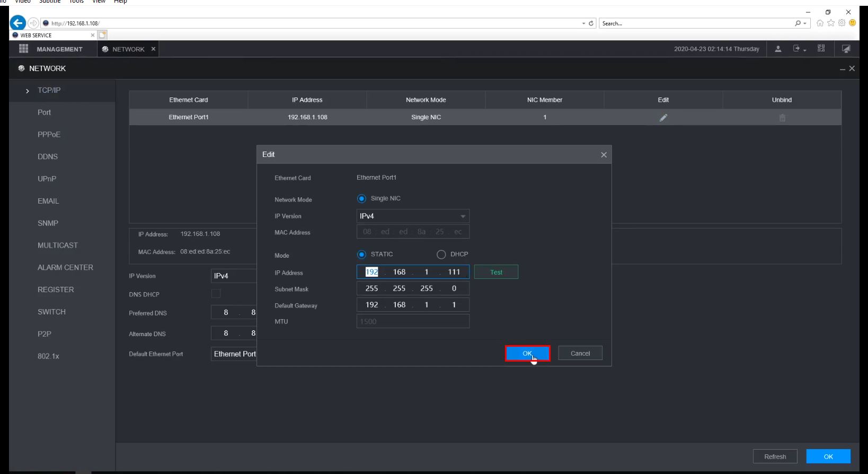
Task: Switch to the NETWORK tab
Action: [x=128, y=49]
